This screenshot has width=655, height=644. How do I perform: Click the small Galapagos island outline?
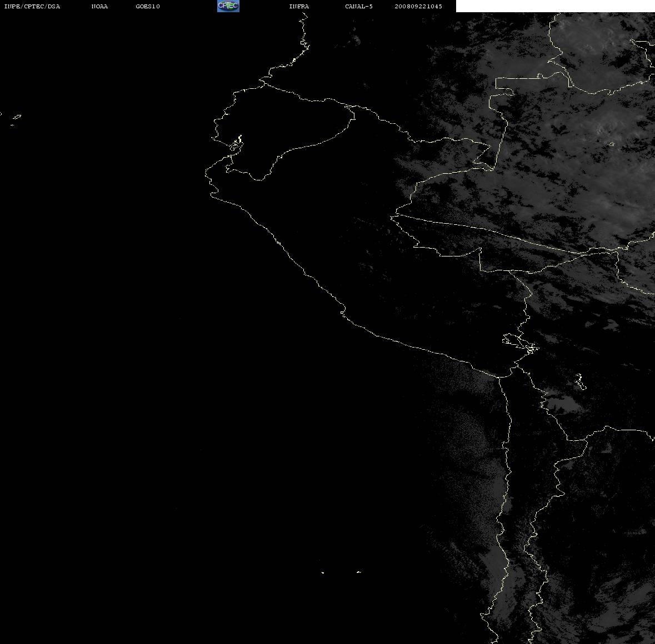click(x=17, y=117)
